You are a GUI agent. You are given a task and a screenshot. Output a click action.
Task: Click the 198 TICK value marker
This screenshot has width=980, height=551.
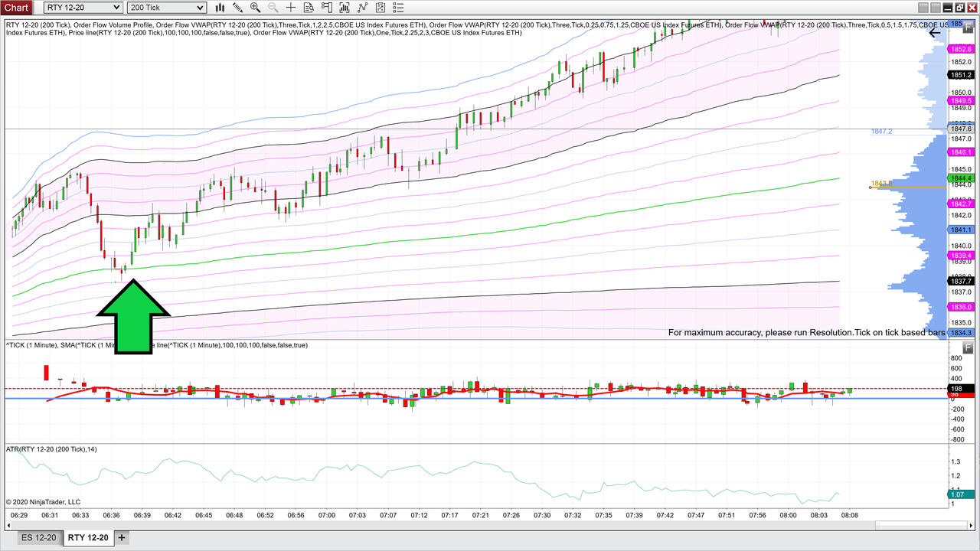point(961,389)
